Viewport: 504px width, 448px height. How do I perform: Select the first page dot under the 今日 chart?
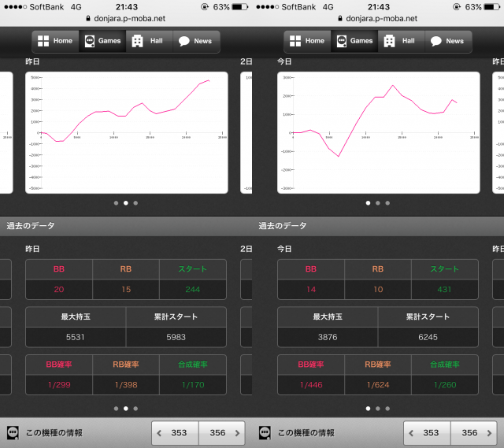[x=368, y=203]
